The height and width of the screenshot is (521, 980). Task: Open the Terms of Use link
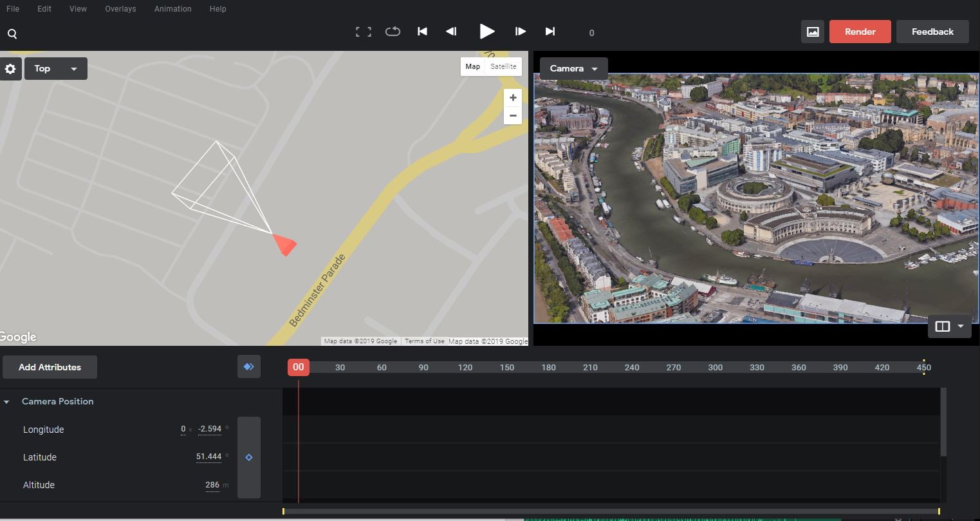tap(424, 341)
